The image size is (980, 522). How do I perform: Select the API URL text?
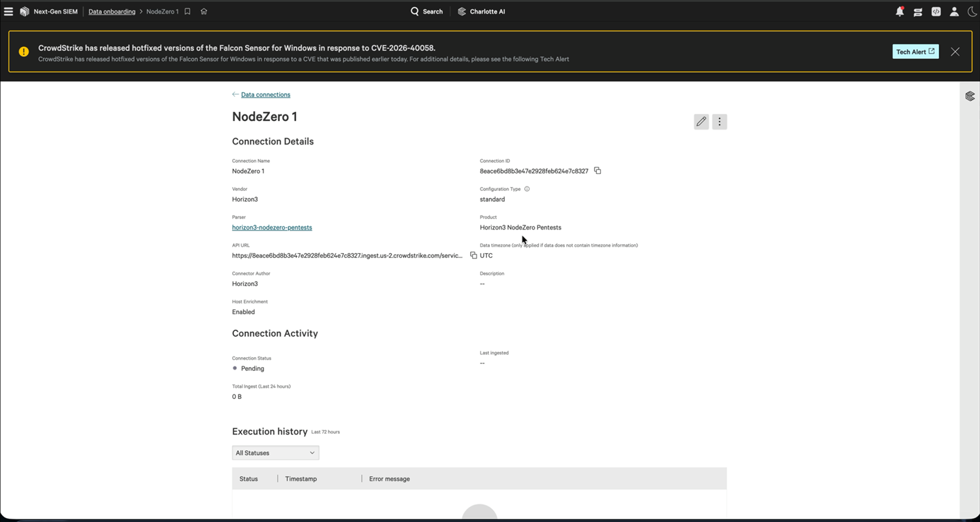coord(347,256)
